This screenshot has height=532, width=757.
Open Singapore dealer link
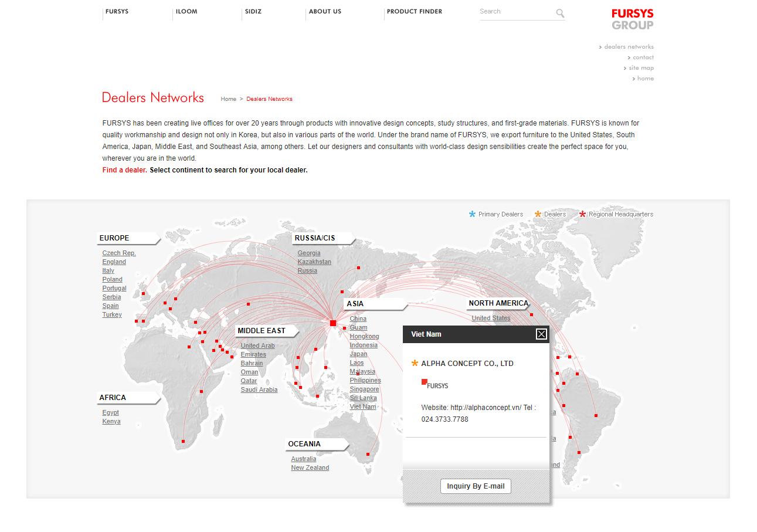(x=364, y=389)
